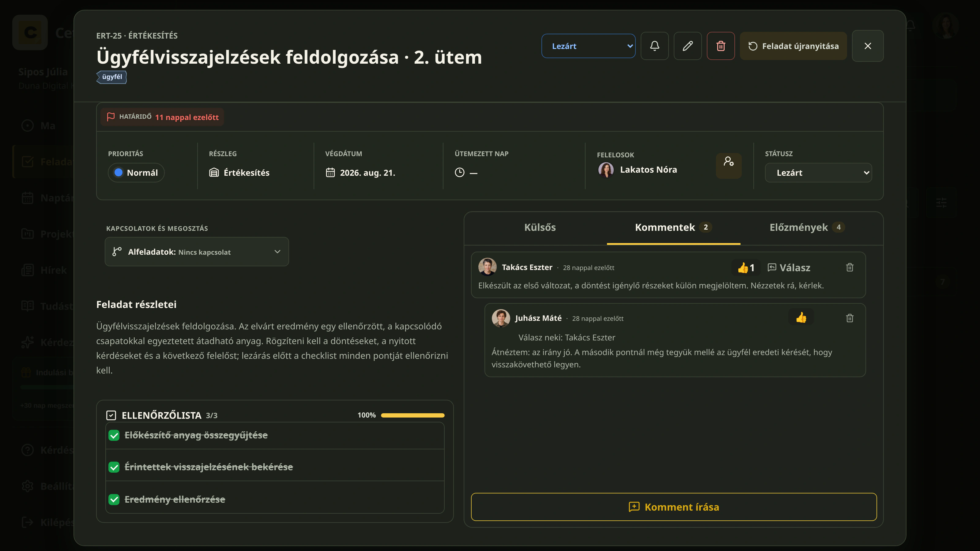Click the 2026. aug. 21. end date
Screen dimensions: 980x551
click(x=367, y=173)
